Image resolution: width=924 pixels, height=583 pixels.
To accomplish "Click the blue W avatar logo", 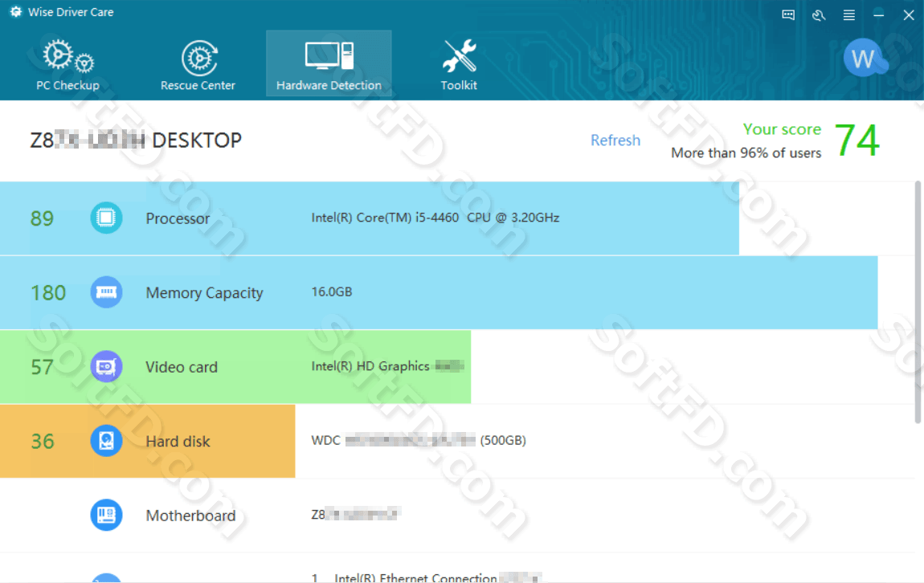I will click(x=865, y=58).
